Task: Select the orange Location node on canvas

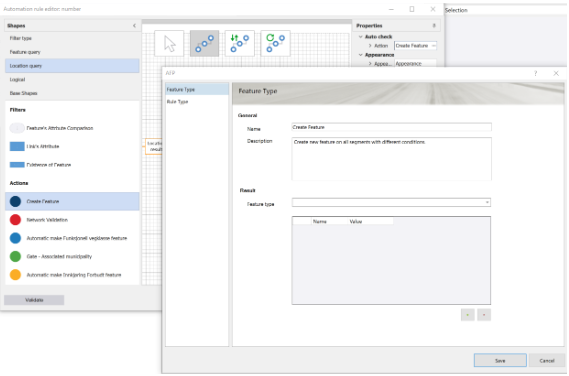Action: click(154, 146)
